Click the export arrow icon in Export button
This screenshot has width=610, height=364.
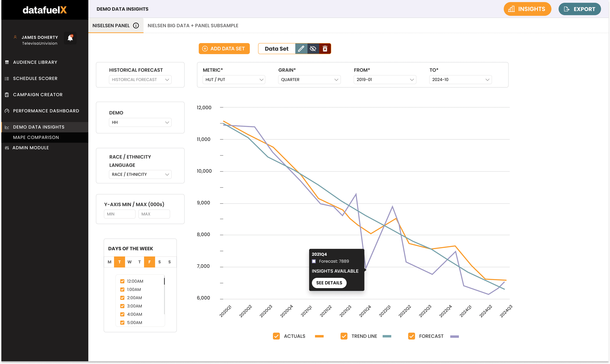[567, 9]
